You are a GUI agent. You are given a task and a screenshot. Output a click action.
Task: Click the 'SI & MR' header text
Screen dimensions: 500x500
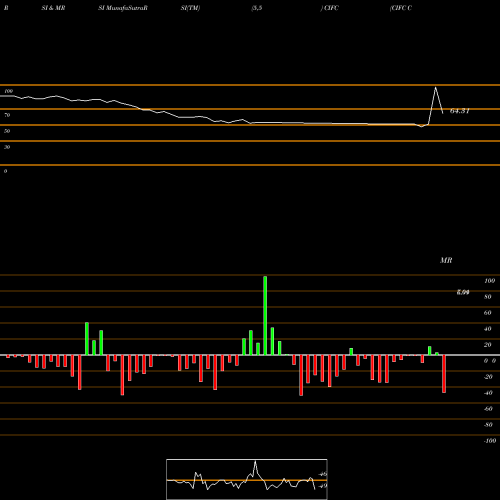[x=53, y=8]
